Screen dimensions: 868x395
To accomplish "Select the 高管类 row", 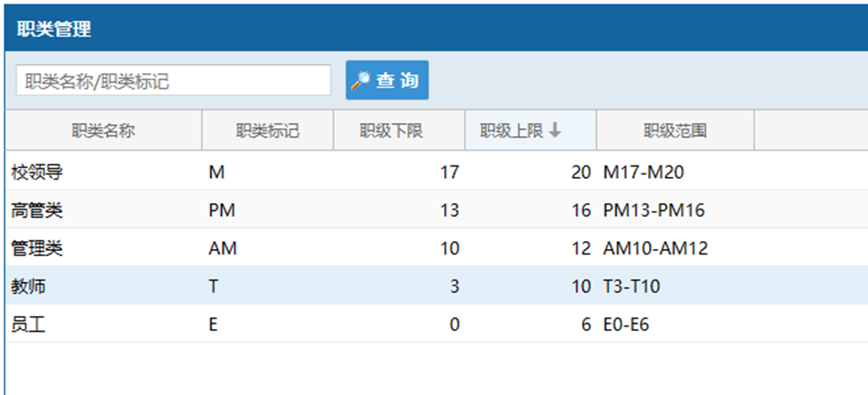I will [x=437, y=211].
